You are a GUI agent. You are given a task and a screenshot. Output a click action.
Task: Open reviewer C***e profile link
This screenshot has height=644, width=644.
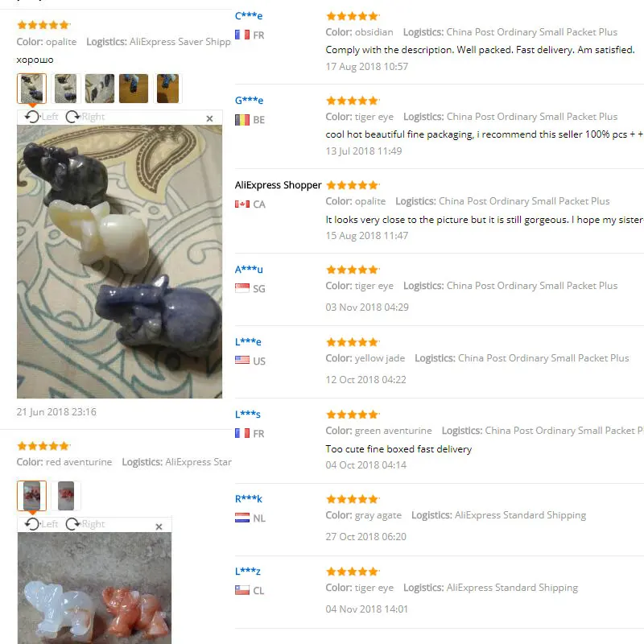249,16
